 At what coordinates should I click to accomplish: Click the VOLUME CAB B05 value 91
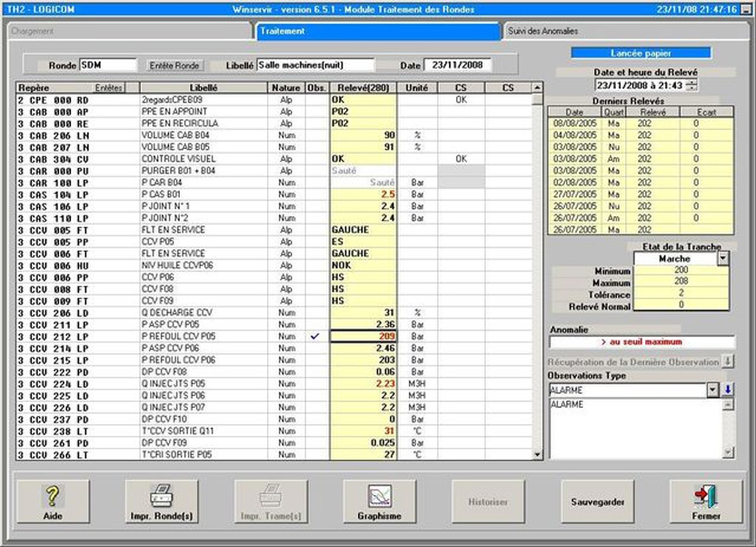[x=363, y=147]
